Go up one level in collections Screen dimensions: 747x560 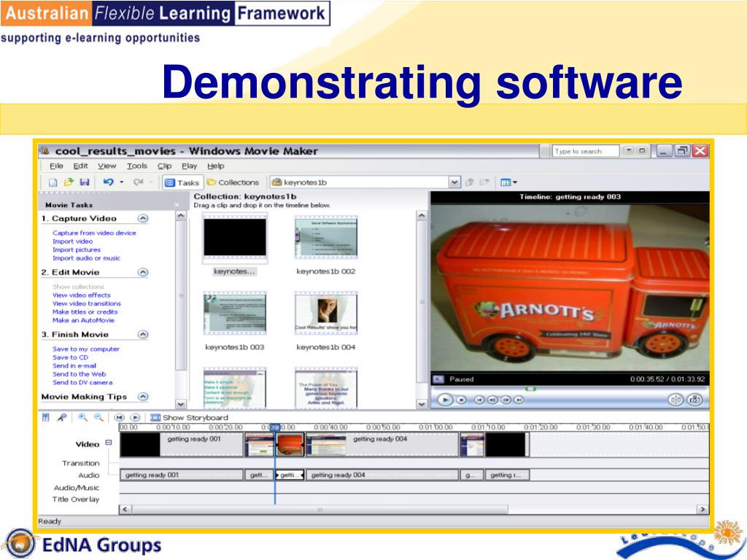click(470, 182)
